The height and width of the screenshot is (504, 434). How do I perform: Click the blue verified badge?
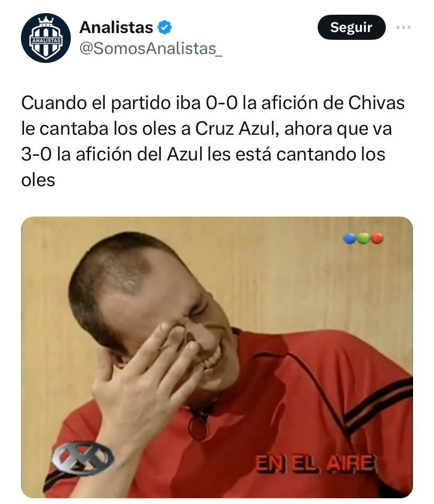coord(165,28)
